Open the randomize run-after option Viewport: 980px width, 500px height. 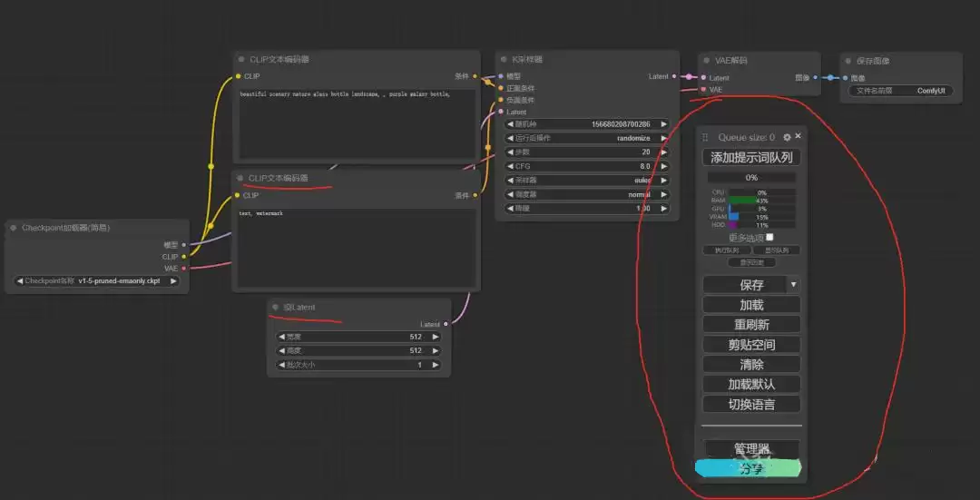tap(587, 138)
